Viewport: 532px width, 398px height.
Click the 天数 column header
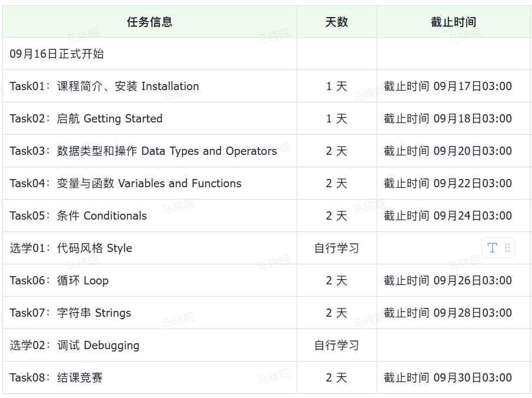(337, 22)
